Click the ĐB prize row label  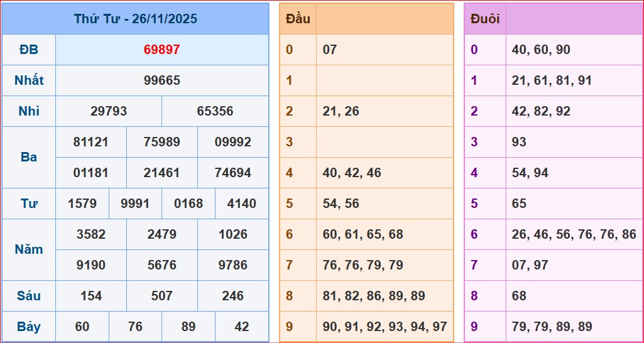coord(29,50)
